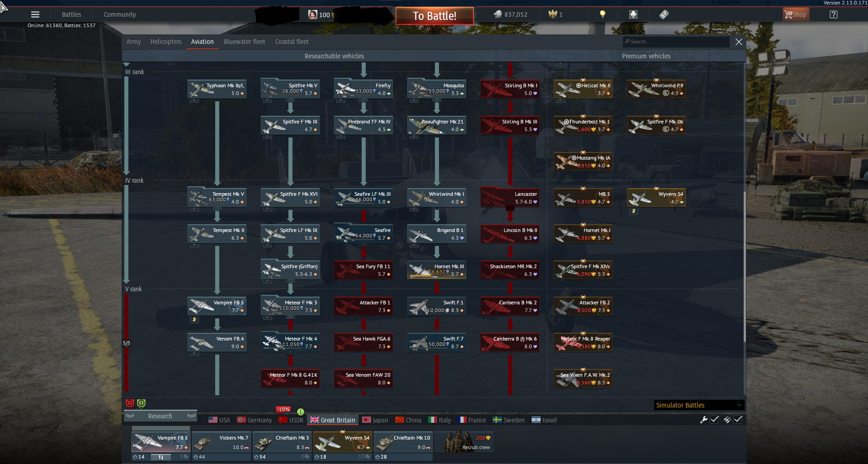Open the help question mark icon
The height and width of the screenshot is (464, 868).
pos(834,14)
